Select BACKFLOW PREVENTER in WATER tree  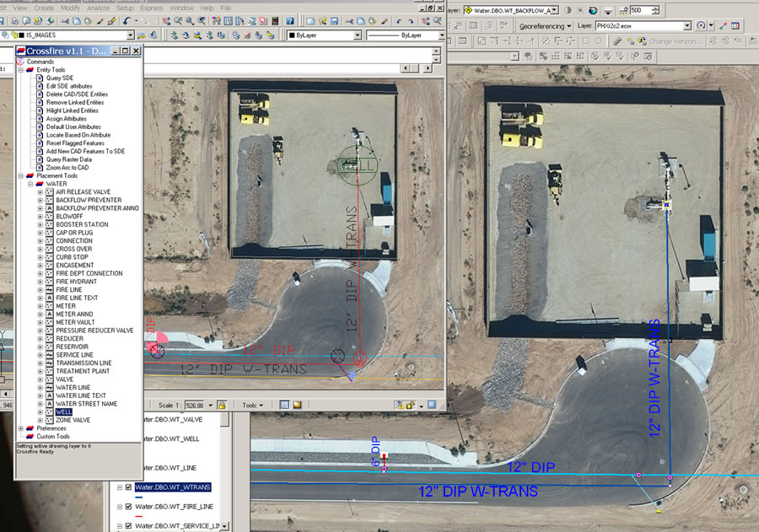(x=89, y=201)
